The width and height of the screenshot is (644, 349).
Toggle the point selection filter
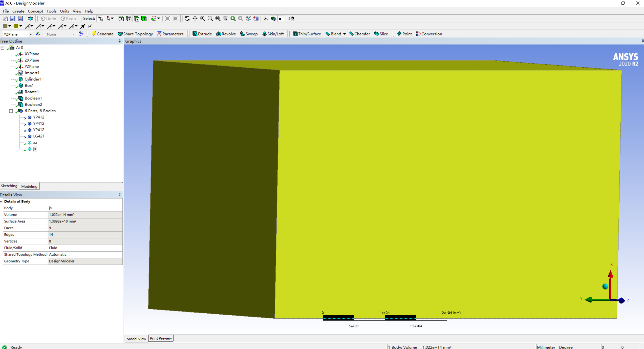point(121,18)
